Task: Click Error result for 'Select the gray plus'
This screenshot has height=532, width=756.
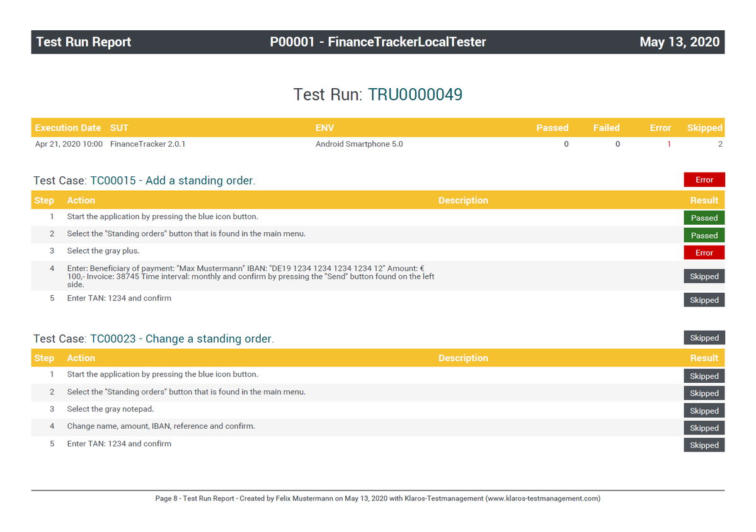Action: [704, 252]
